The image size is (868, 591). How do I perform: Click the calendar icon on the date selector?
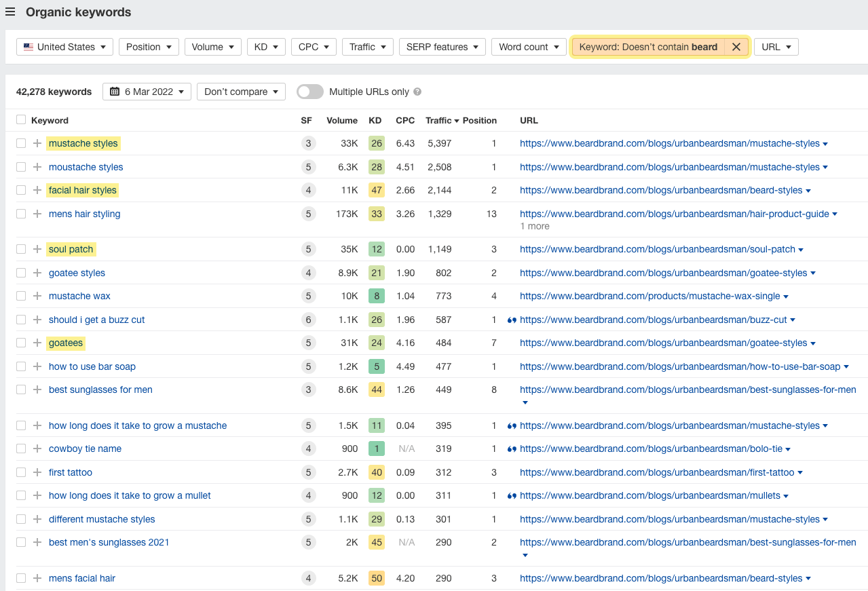(112, 91)
